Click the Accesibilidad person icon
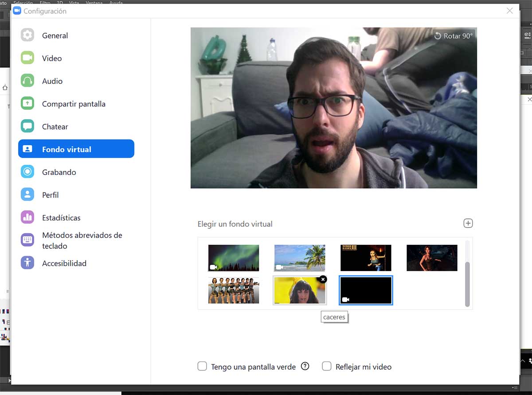The image size is (532, 395). click(x=27, y=263)
